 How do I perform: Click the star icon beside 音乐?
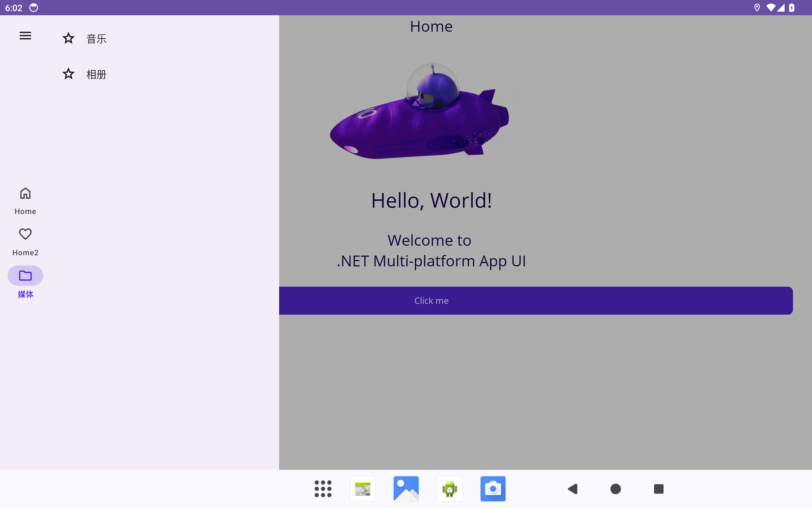pos(69,38)
